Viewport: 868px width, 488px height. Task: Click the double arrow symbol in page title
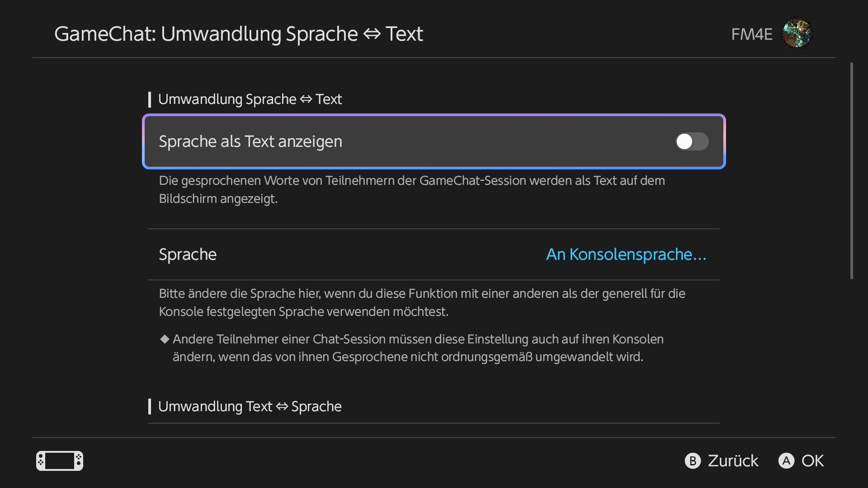coord(372,34)
